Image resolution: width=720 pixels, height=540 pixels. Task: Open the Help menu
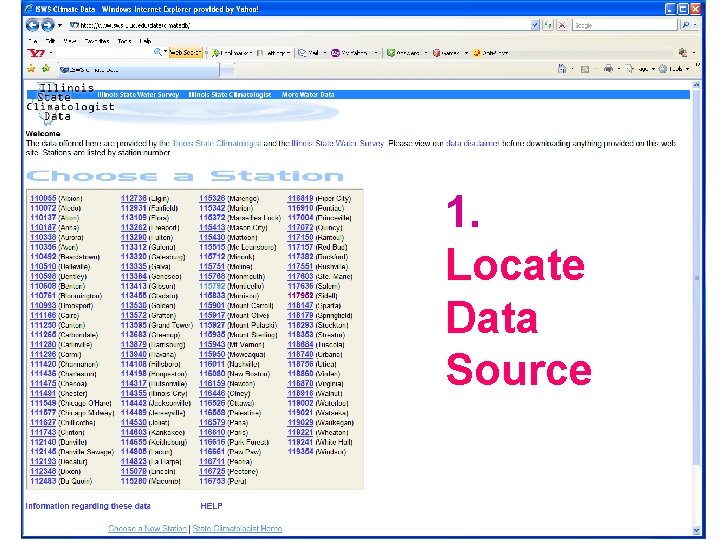tap(145, 41)
